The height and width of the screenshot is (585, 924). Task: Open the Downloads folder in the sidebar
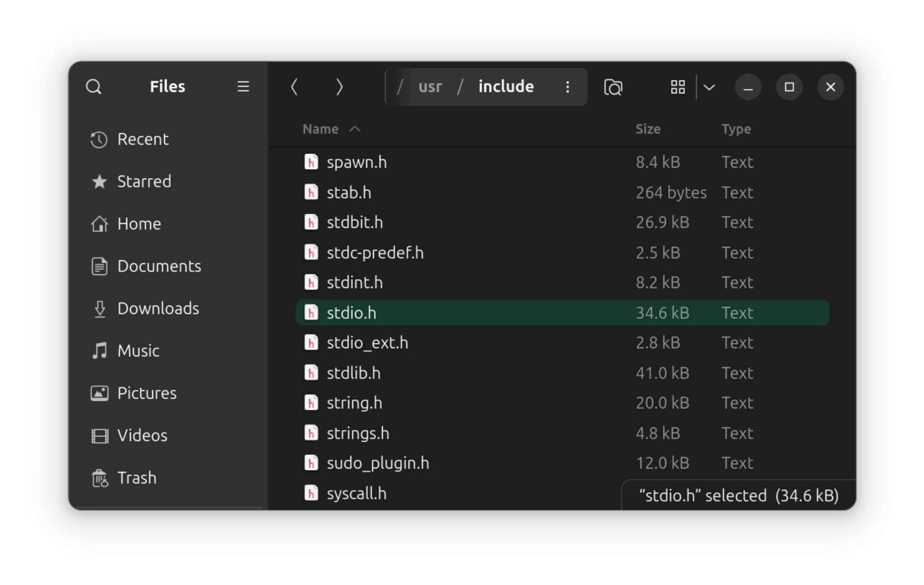coord(158,308)
